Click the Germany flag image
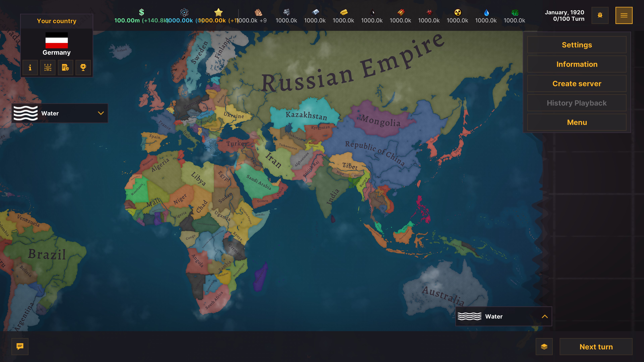 (57, 40)
